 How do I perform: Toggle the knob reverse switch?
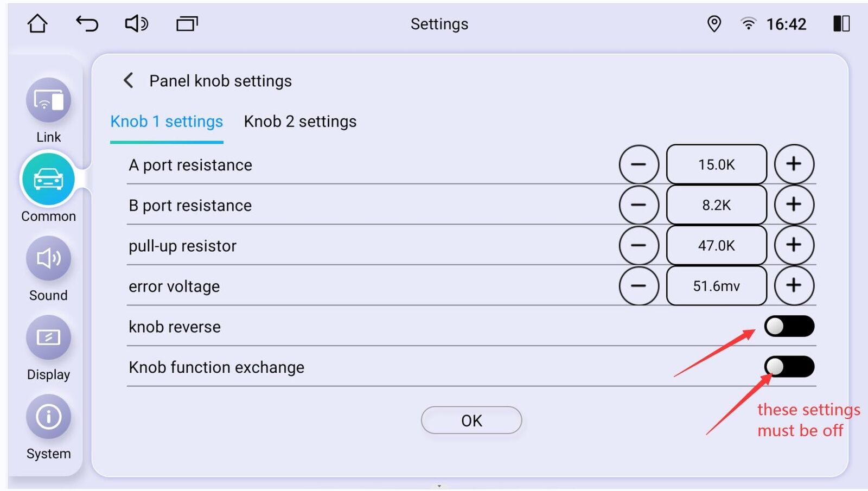789,327
